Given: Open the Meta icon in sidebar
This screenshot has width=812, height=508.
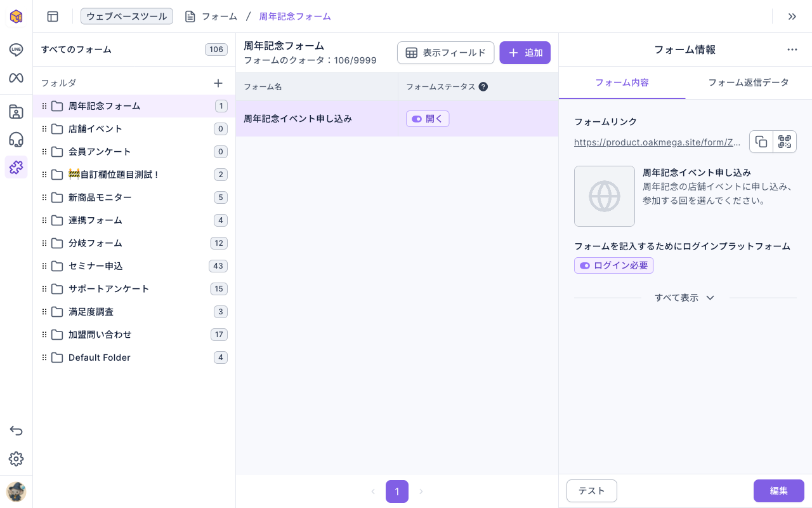Looking at the screenshot, I should click(x=16, y=78).
